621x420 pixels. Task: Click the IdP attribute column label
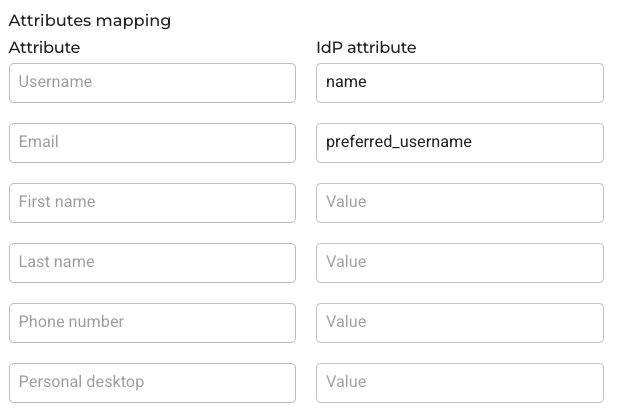[x=366, y=48]
